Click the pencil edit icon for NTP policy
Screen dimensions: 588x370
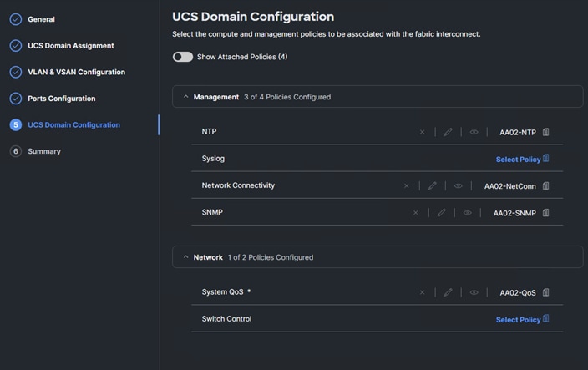(448, 132)
